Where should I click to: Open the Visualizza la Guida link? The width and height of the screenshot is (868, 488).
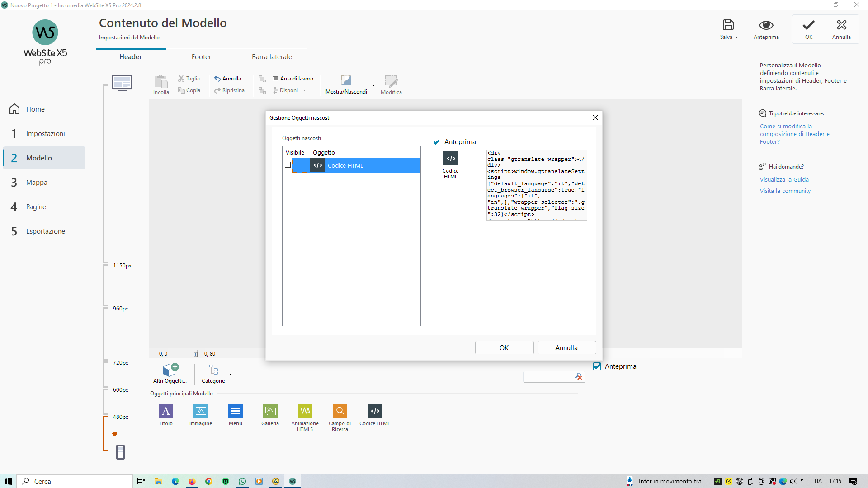(784, 180)
